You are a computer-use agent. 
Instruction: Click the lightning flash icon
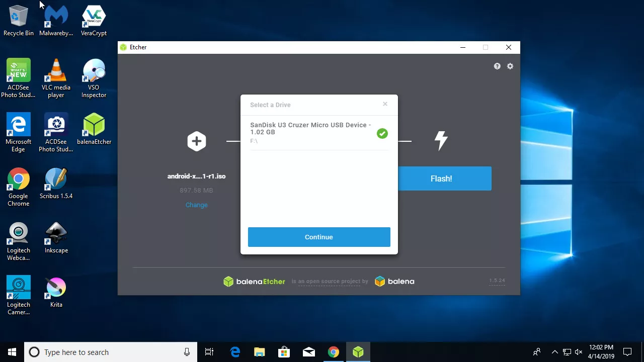tap(441, 141)
